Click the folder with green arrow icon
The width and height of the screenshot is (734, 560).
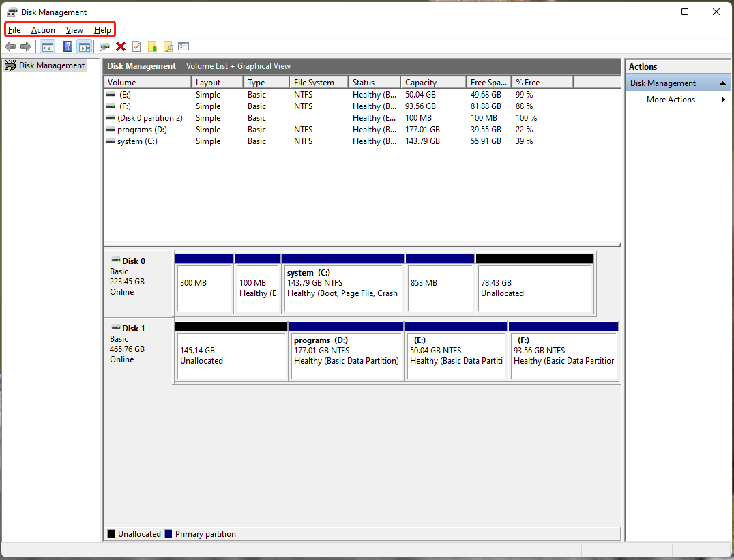pyautogui.click(x=153, y=46)
